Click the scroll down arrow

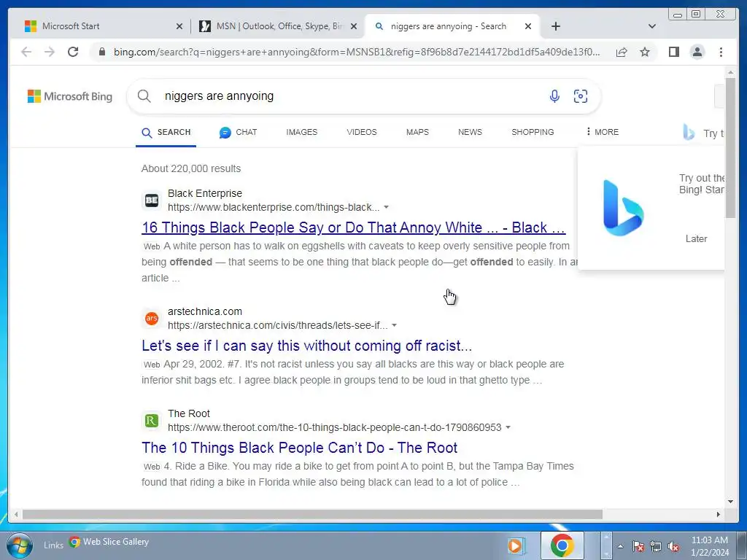pyautogui.click(x=731, y=501)
